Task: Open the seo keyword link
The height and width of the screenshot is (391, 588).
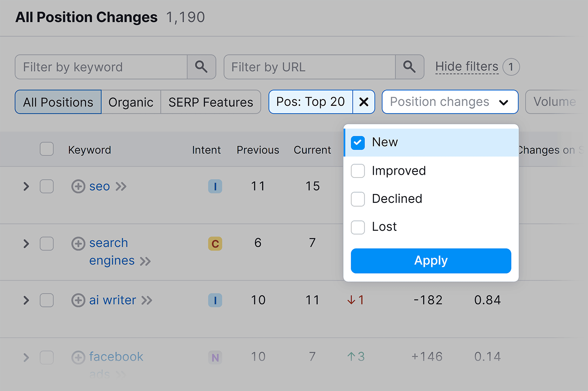Action: 100,186
